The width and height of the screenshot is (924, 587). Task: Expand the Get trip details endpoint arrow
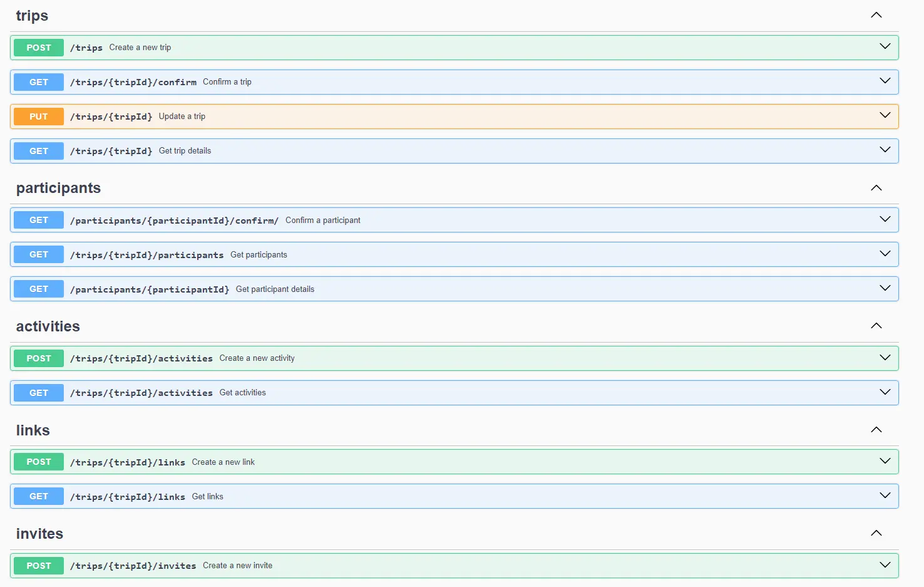click(x=885, y=150)
